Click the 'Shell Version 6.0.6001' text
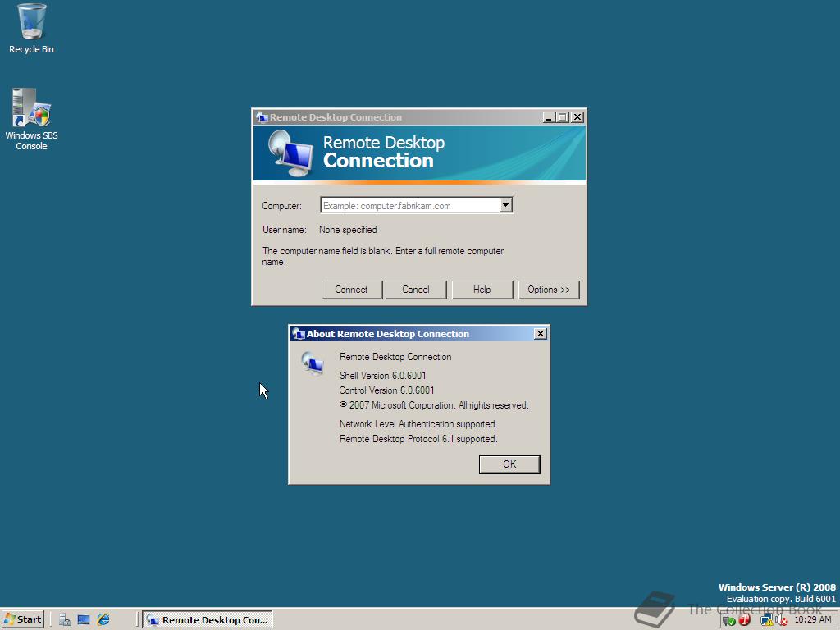The image size is (840, 630). coord(382,376)
